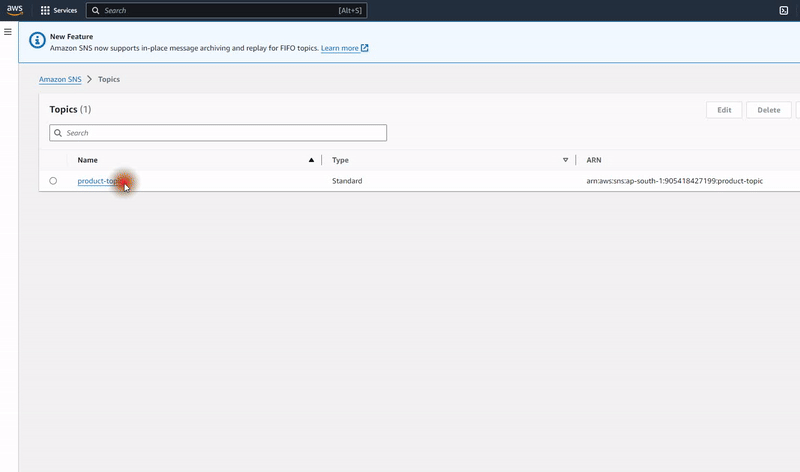The image size is (800, 472).
Task: Click the ARN column header
Action: click(594, 160)
